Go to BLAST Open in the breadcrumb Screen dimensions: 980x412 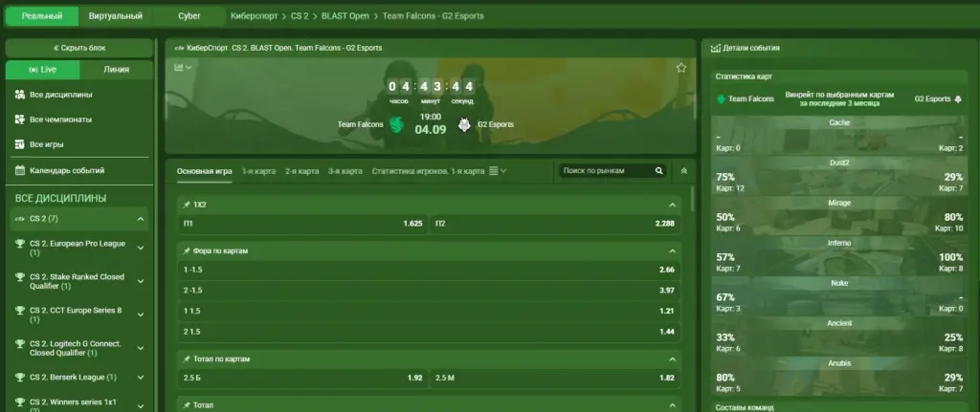[x=345, y=16]
